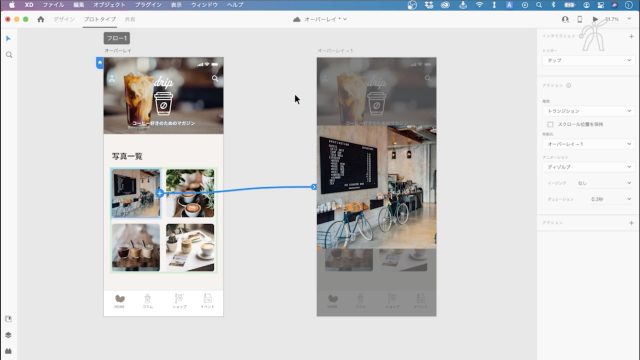
Task: Select the latte art cups photo thumbnail
Action: pyautogui.click(x=190, y=193)
